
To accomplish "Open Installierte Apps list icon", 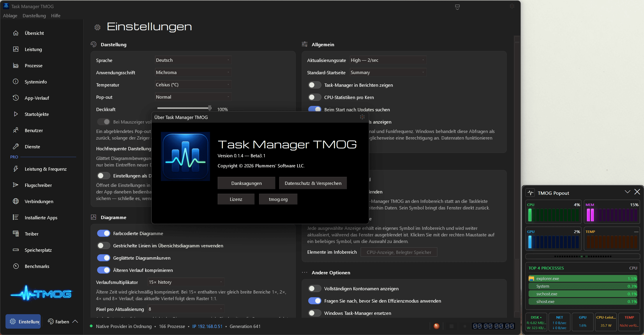I will pos(16,217).
